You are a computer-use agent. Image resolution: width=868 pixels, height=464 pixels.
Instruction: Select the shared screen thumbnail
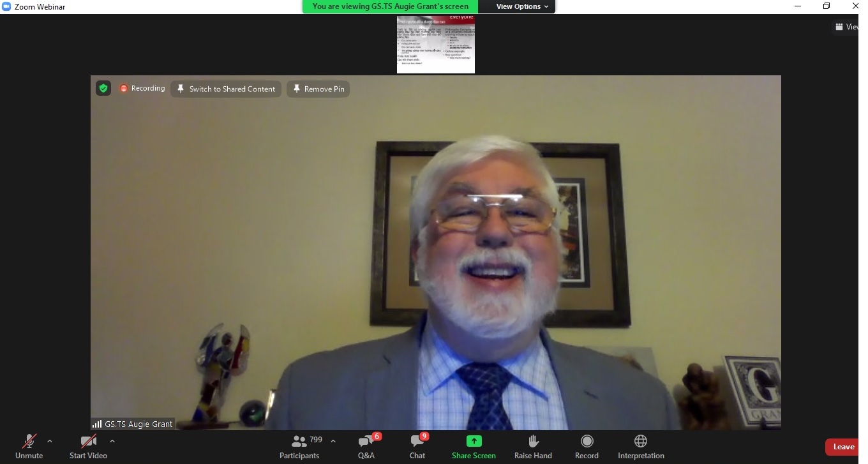436,45
